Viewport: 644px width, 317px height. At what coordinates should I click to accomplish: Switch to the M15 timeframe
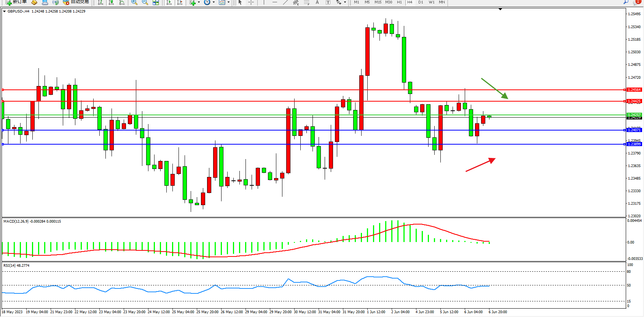pyautogui.click(x=378, y=2)
